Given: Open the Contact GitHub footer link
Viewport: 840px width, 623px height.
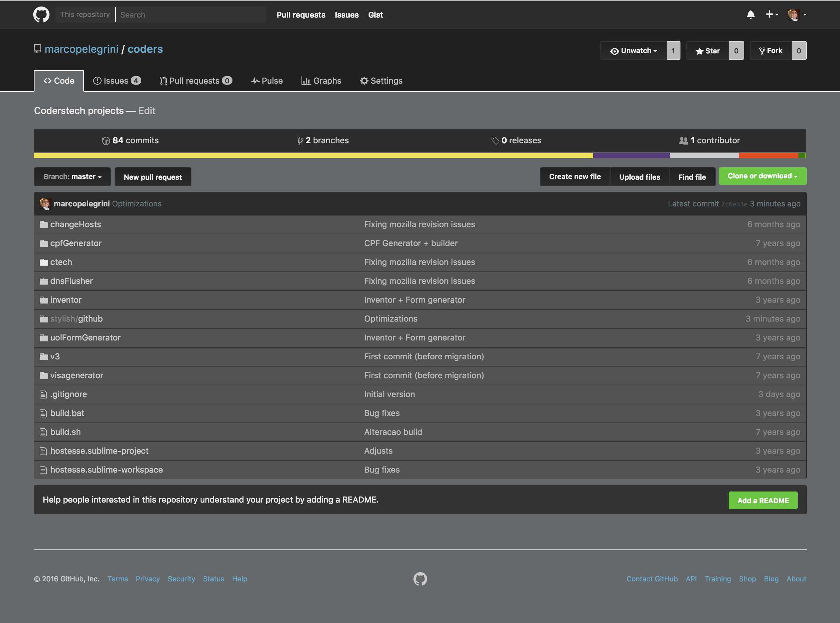Looking at the screenshot, I should point(652,579).
